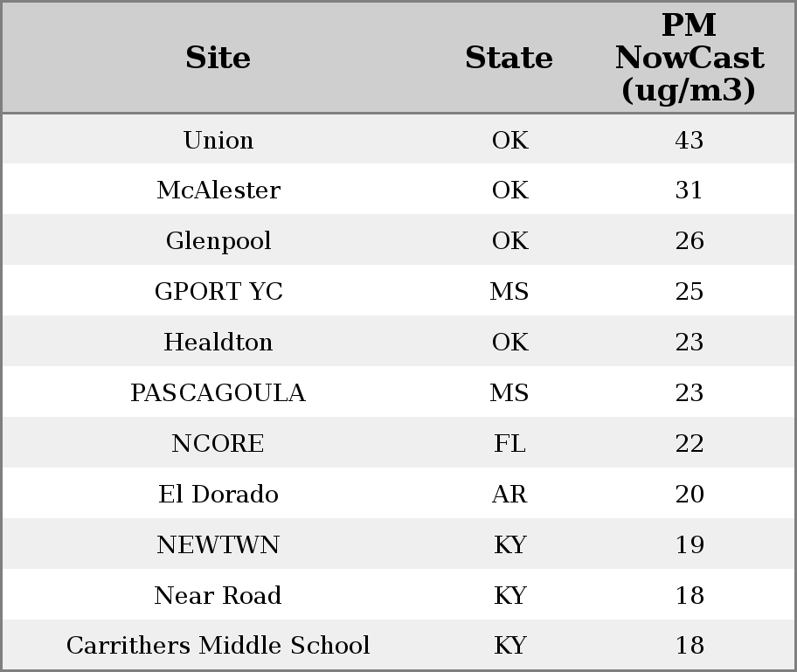Select the El Dorado site name
The image size is (797, 672).
[218, 494]
